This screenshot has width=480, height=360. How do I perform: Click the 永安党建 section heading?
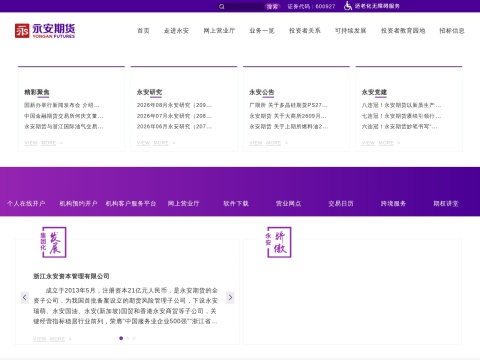point(374,92)
